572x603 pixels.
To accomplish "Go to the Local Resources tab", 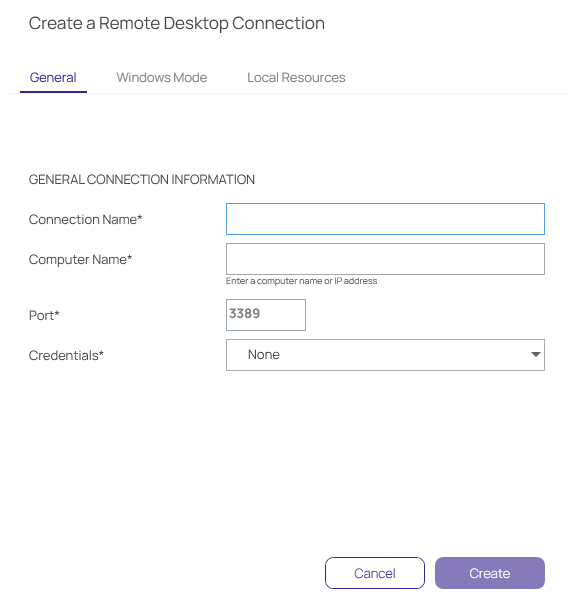I will pyautogui.click(x=296, y=78).
